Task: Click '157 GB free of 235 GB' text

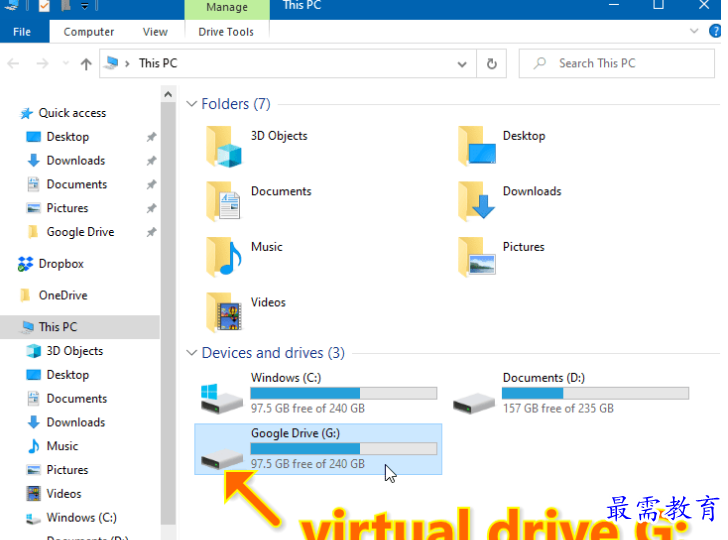Action: coord(558,409)
